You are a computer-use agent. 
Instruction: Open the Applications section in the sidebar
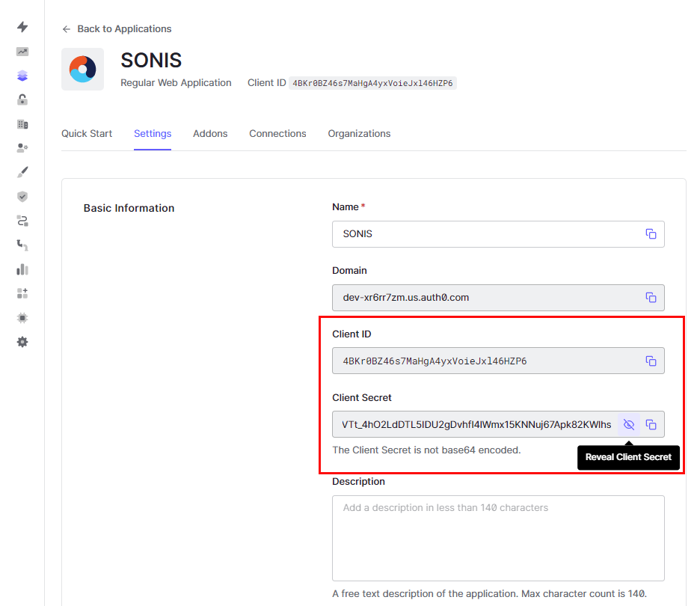coord(22,75)
